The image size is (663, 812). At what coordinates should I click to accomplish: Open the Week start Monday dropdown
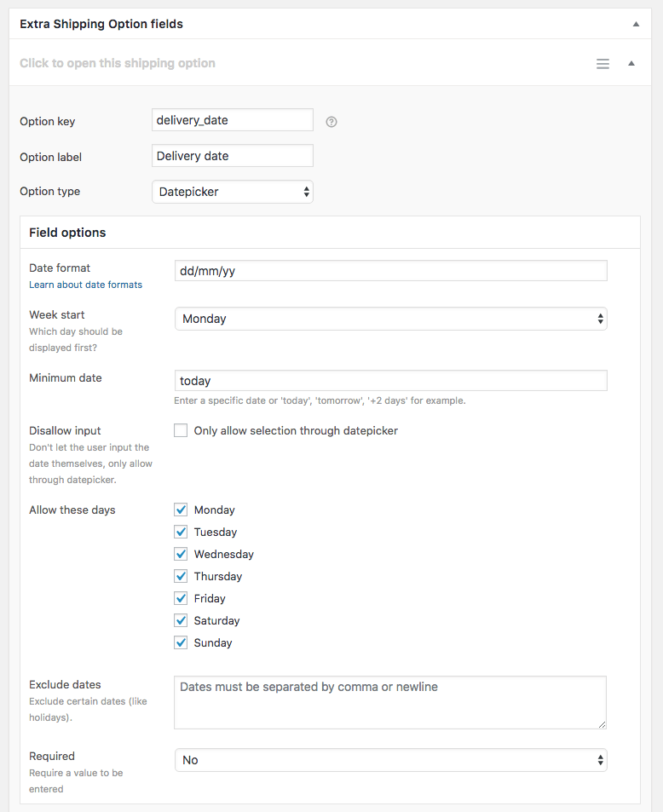tap(391, 319)
